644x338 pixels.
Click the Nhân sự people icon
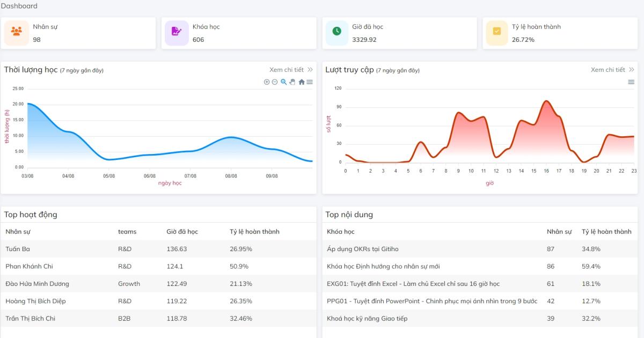pyautogui.click(x=16, y=32)
